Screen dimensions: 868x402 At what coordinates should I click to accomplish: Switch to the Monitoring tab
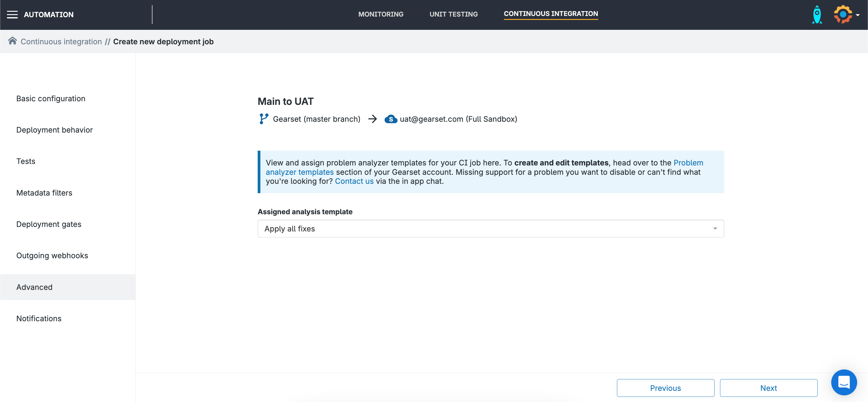pyautogui.click(x=380, y=14)
